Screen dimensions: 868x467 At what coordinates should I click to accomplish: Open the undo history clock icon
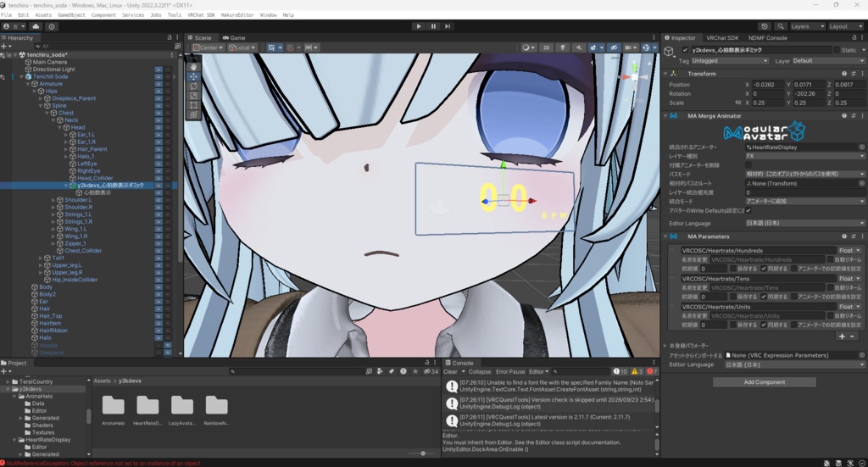pos(765,26)
